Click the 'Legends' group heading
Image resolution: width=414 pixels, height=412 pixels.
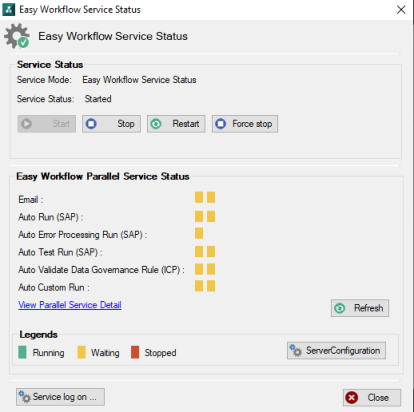pyautogui.click(x=38, y=335)
